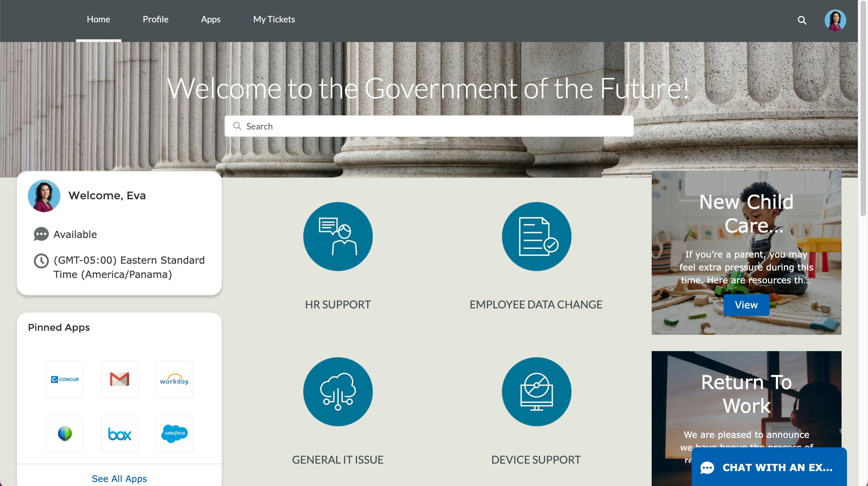
Task: Open the Box pinned app
Action: point(120,434)
